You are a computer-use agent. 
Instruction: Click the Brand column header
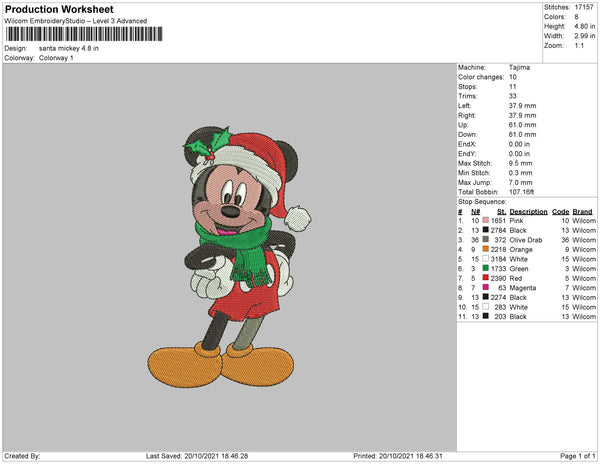click(582, 212)
